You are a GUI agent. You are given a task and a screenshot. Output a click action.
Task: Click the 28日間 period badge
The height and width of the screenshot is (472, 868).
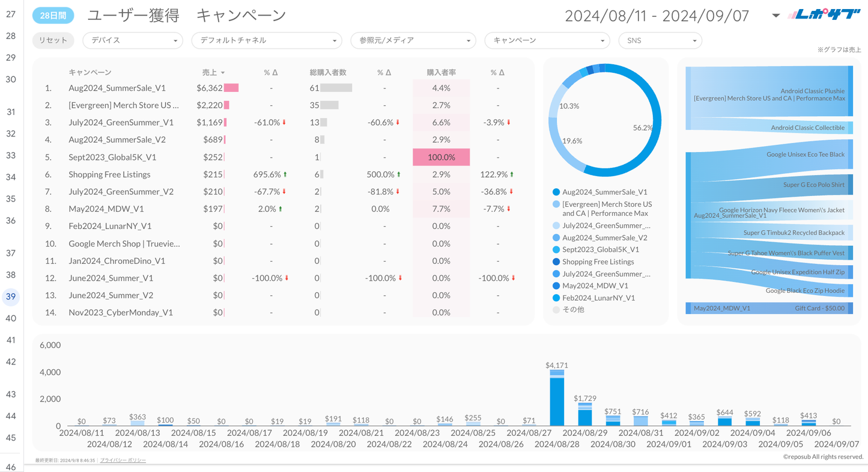tap(53, 16)
